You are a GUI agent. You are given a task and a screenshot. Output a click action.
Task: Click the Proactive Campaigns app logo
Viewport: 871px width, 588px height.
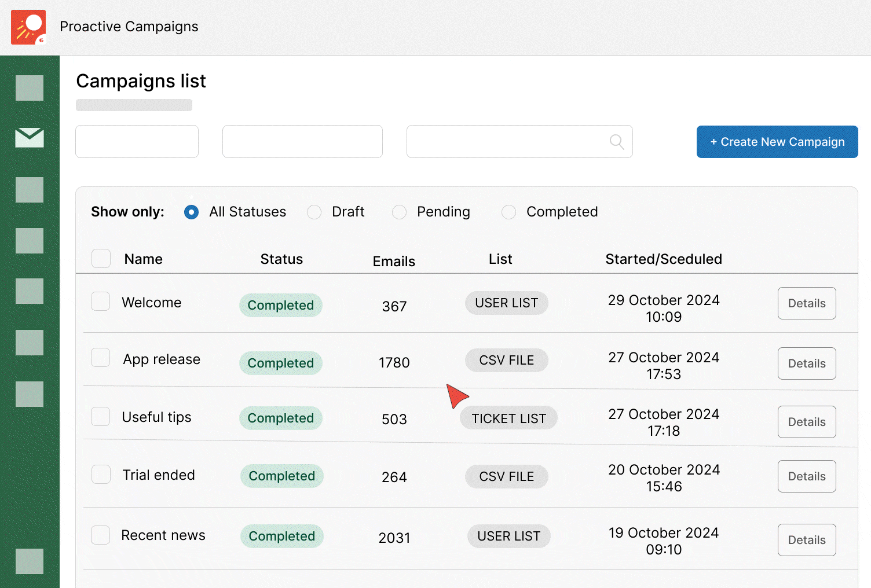(x=28, y=27)
